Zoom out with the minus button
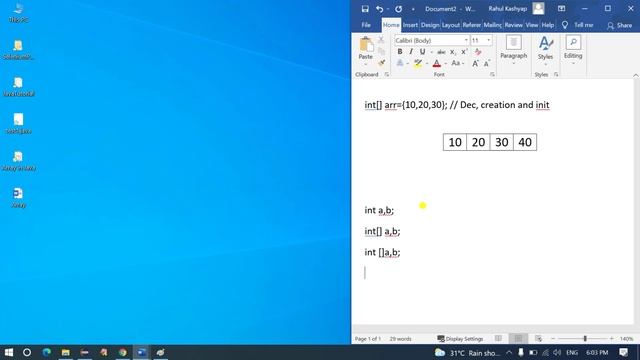640x360 pixels. click(x=553, y=339)
